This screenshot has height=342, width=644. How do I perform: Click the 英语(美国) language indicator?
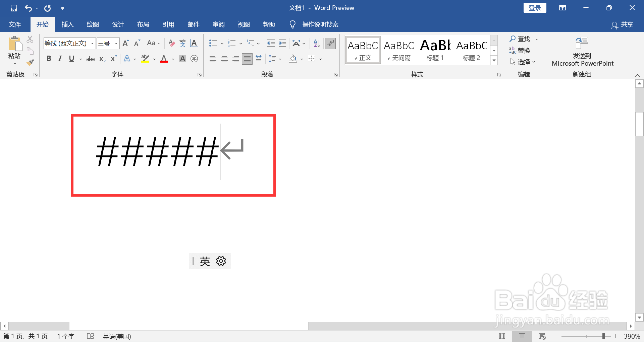[x=117, y=336]
